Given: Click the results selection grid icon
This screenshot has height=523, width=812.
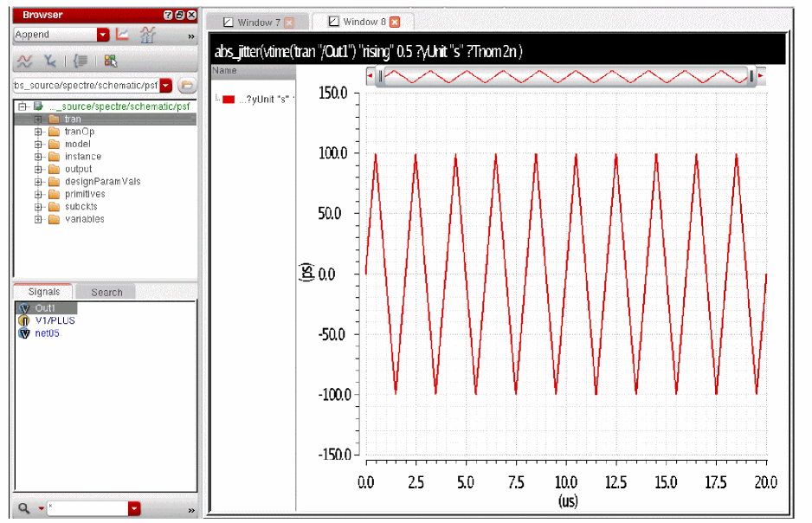Looking at the screenshot, I should [x=110, y=61].
